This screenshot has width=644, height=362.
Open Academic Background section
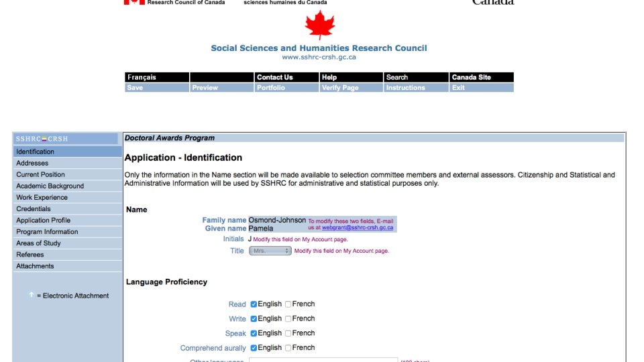[x=68, y=186]
